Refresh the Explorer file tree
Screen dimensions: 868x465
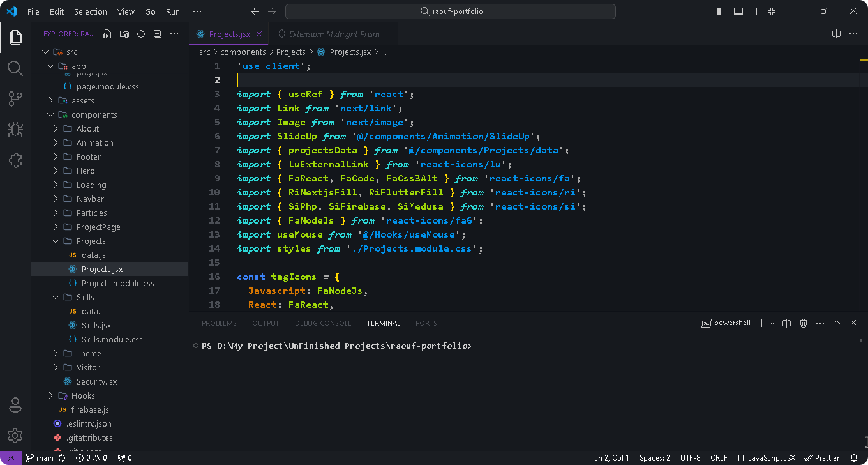(141, 34)
